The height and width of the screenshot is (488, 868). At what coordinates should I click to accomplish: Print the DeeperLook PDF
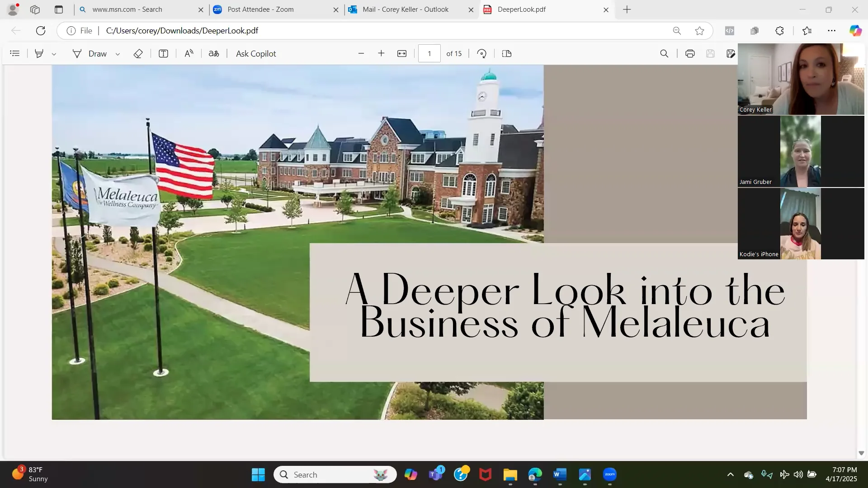pos(690,53)
